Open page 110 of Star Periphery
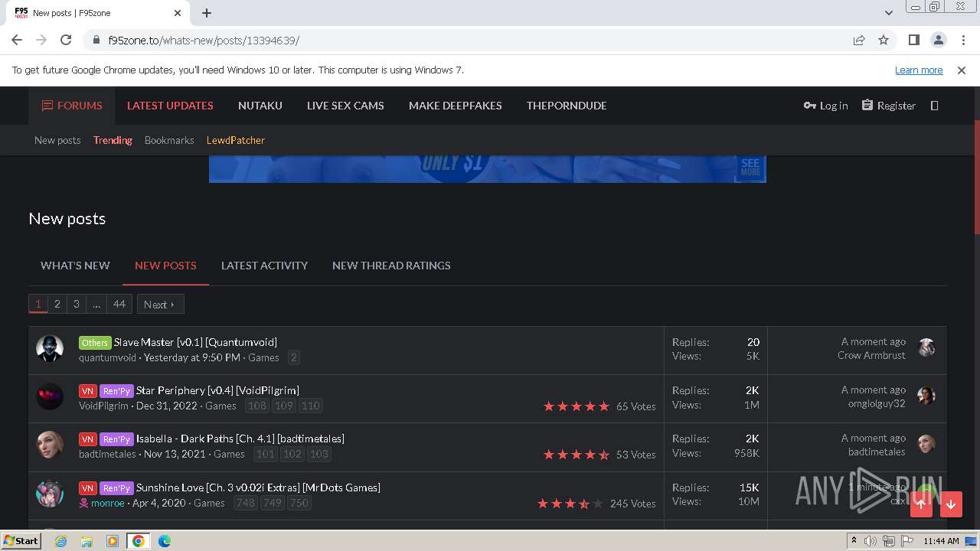 coord(311,406)
